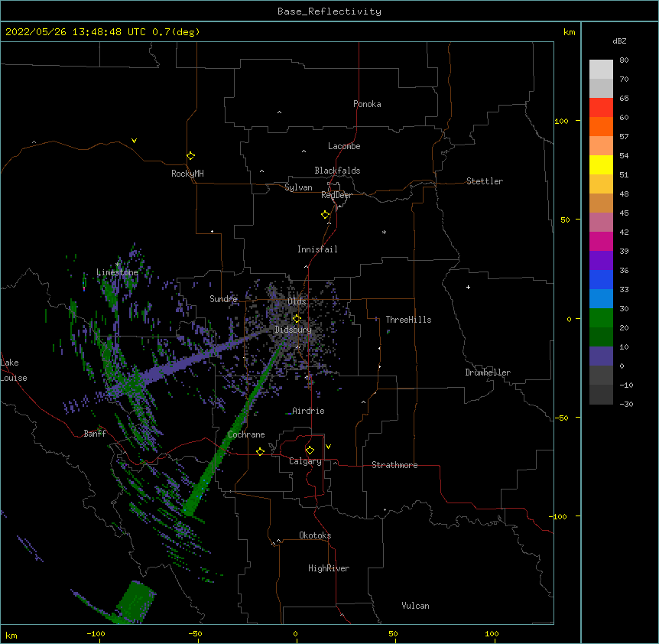Click the -100 tick on bottom km axis
This screenshot has height=644, width=659.
tap(96, 633)
